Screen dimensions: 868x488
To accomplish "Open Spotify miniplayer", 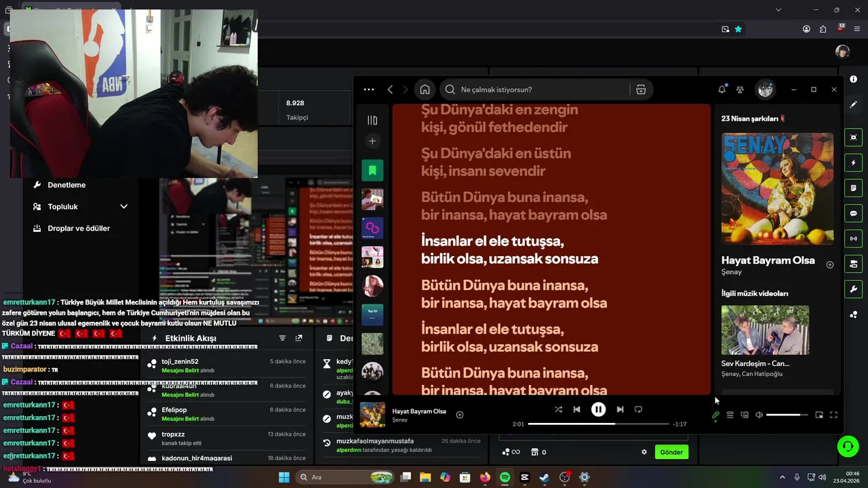I will pos(819,415).
